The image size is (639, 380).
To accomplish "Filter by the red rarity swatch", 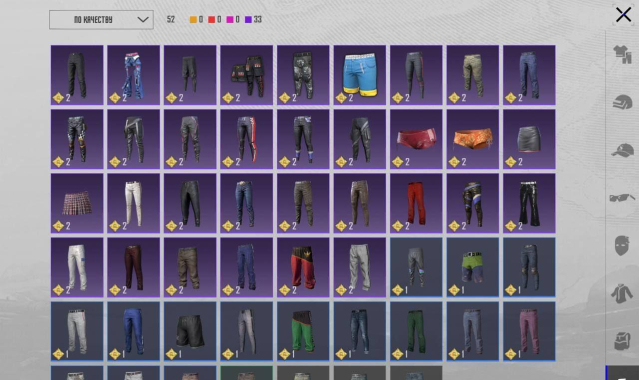I will point(212,20).
